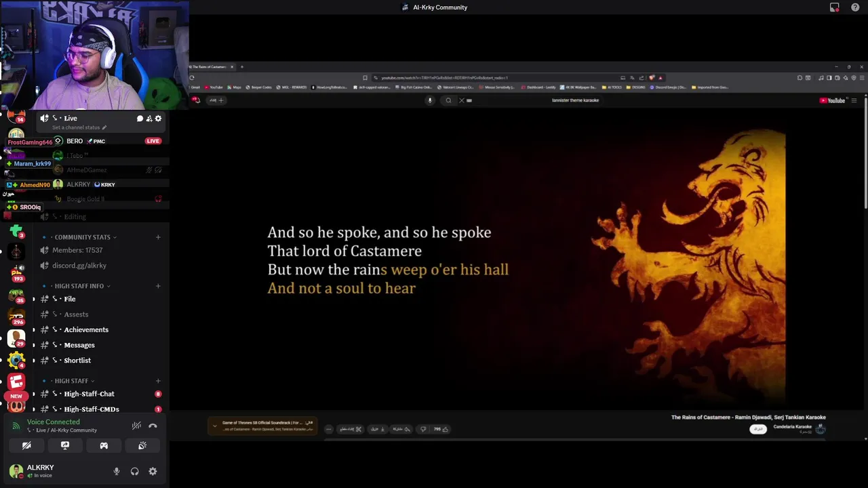
Task: Like the video with 795 likes
Action: tap(441, 429)
